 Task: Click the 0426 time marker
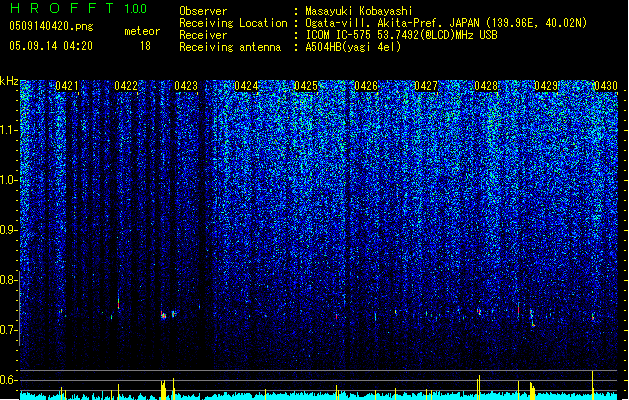pos(366,86)
